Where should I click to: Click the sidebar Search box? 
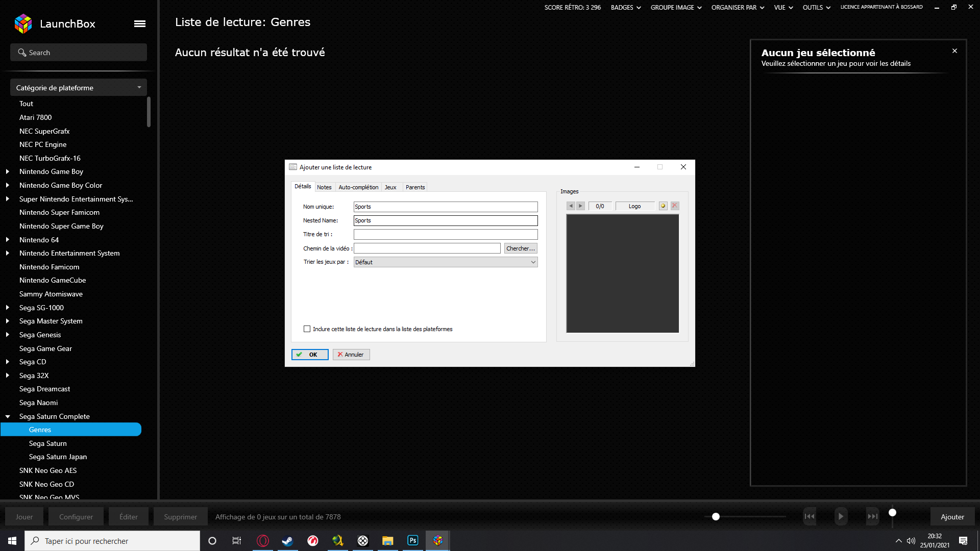click(x=79, y=53)
